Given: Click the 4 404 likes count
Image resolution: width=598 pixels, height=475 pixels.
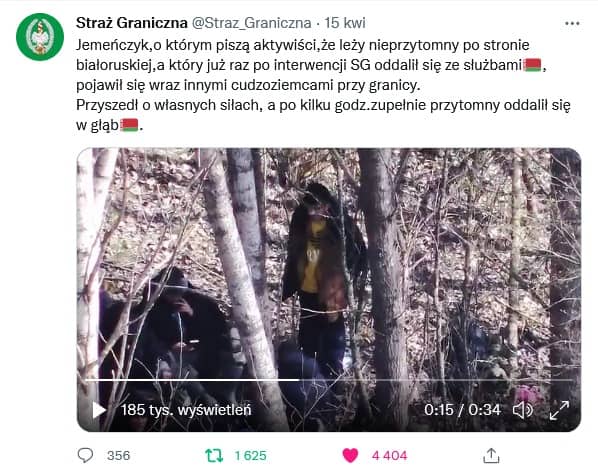Looking at the screenshot, I should pos(389,456).
